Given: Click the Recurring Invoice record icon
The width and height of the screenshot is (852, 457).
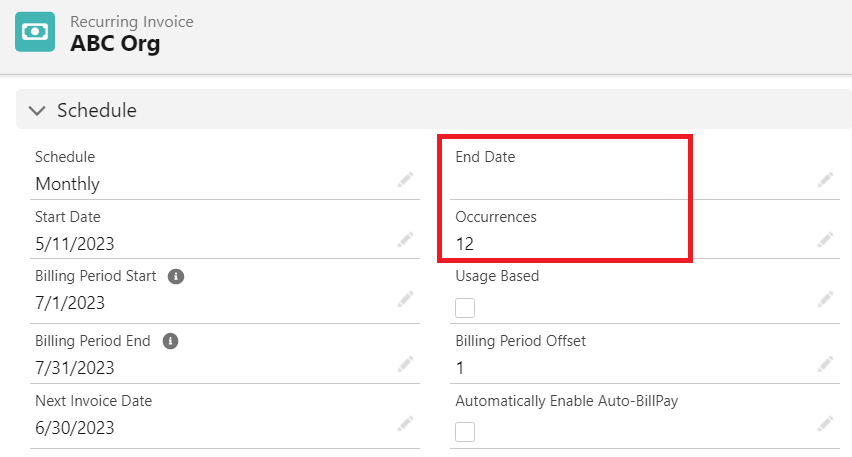Looking at the screenshot, I should [x=35, y=32].
